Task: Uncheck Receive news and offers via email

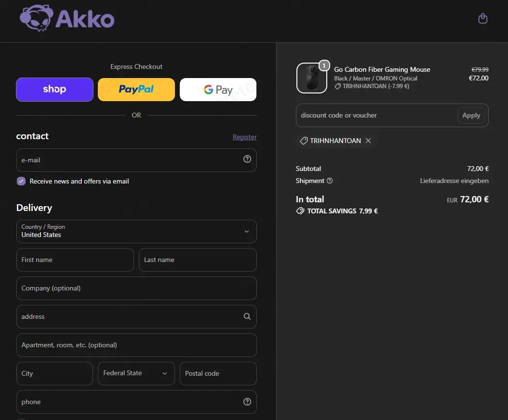Action: click(21, 181)
